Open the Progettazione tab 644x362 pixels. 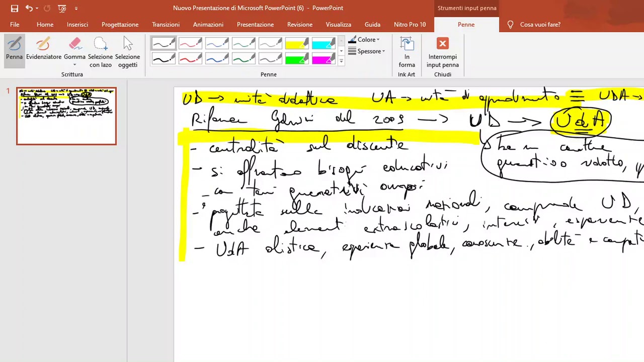[120, 24]
